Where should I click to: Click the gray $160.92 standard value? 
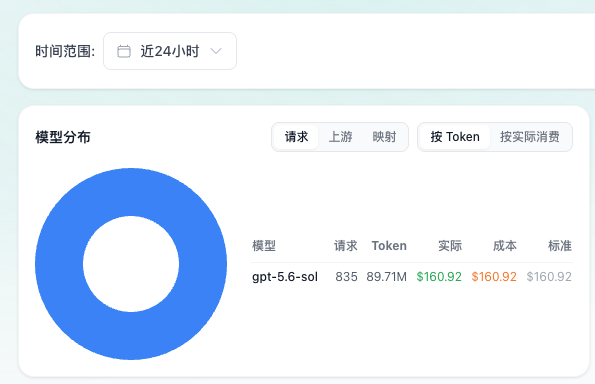coord(549,277)
